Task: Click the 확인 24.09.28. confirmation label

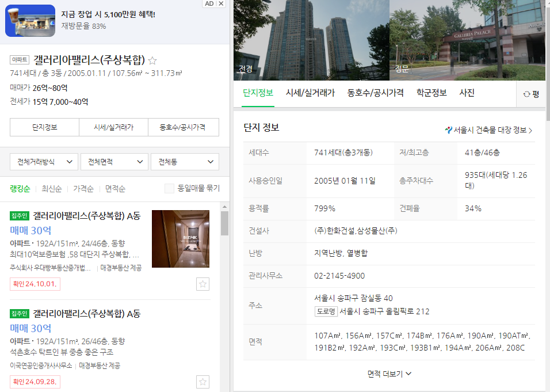Action: 35,382
